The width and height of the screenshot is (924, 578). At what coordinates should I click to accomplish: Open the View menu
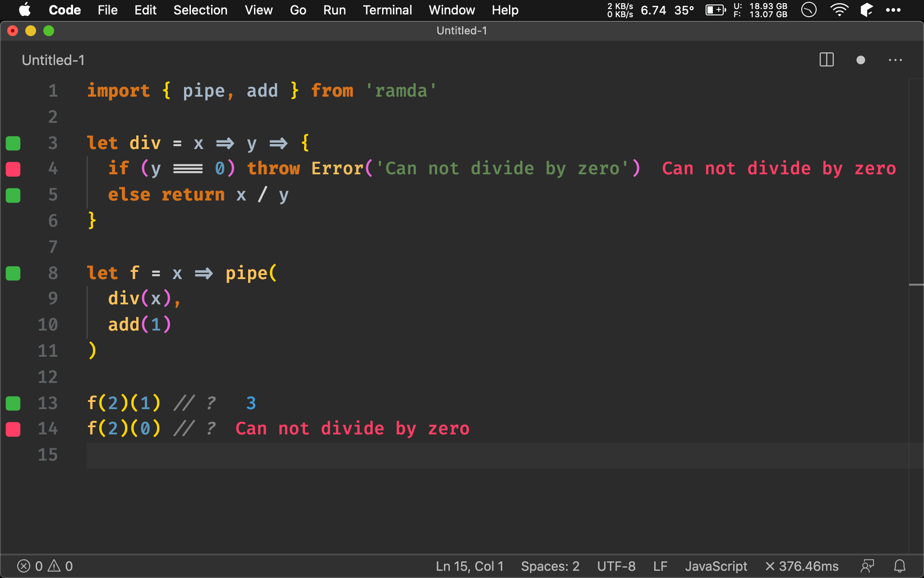(x=259, y=10)
